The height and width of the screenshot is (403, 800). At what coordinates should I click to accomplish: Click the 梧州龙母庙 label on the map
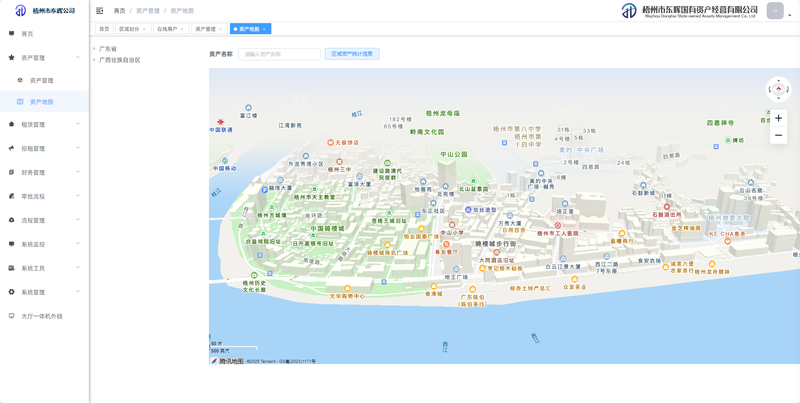pyautogui.click(x=443, y=113)
